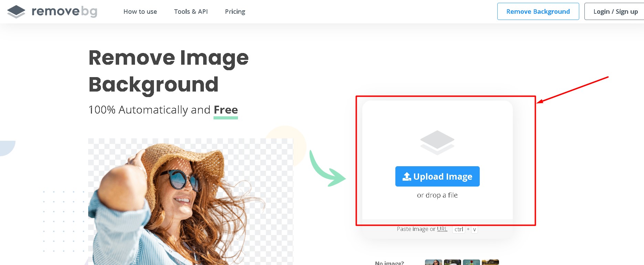The width and height of the screenshot is (644, 265).
Task: Pick the sample thumbnail showing a wooden house
Action: pyautogui.click(x=490, y=262)
